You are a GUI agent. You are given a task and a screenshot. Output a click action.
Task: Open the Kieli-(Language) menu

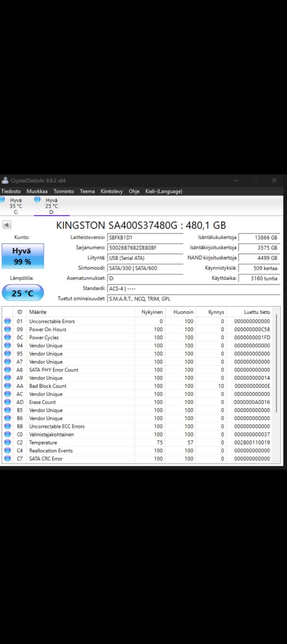point(164,191)
